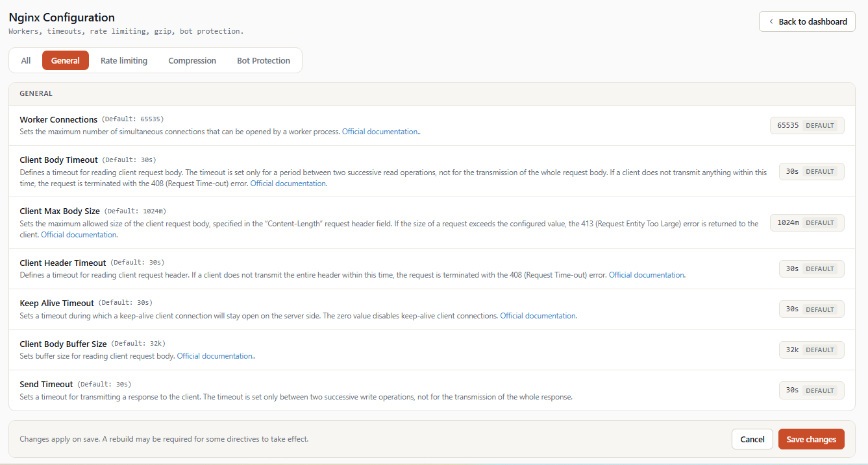The image size is (868, 465).
Task: Switch to the Rate limiting tab
Action: pyautogui.click(x=124, y=60)
